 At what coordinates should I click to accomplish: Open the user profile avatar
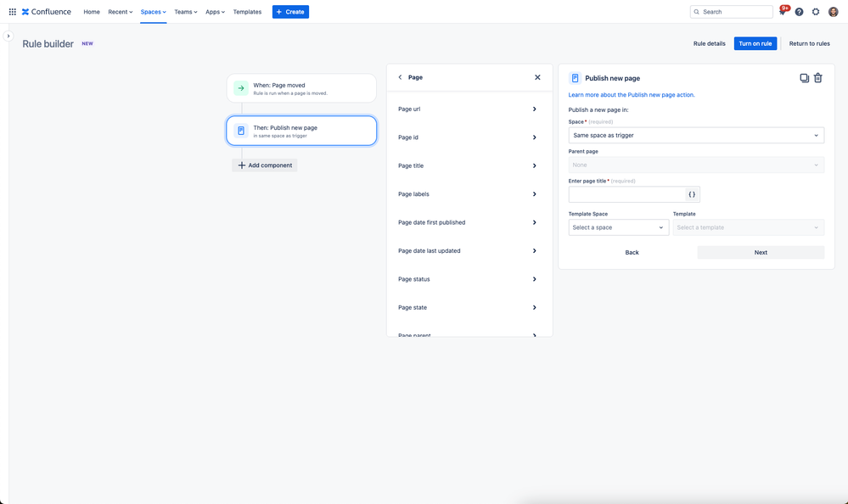tap(833, 12)
